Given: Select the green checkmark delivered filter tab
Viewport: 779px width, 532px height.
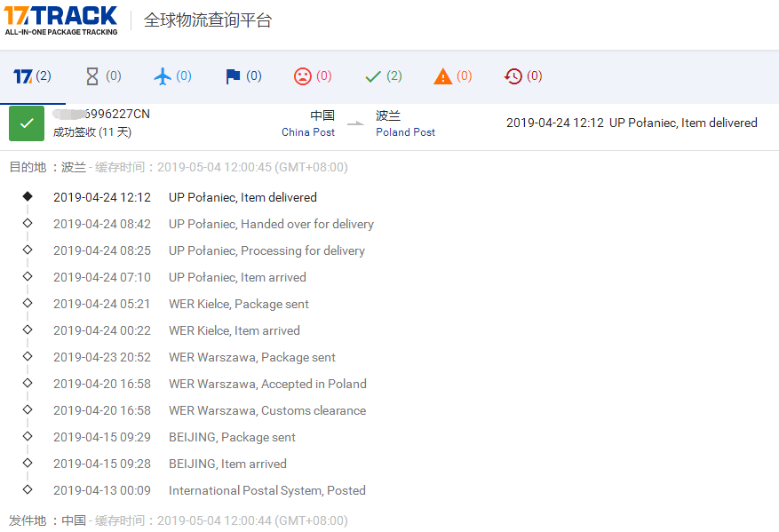Looking at the screenshot, I should pos(383,76).
